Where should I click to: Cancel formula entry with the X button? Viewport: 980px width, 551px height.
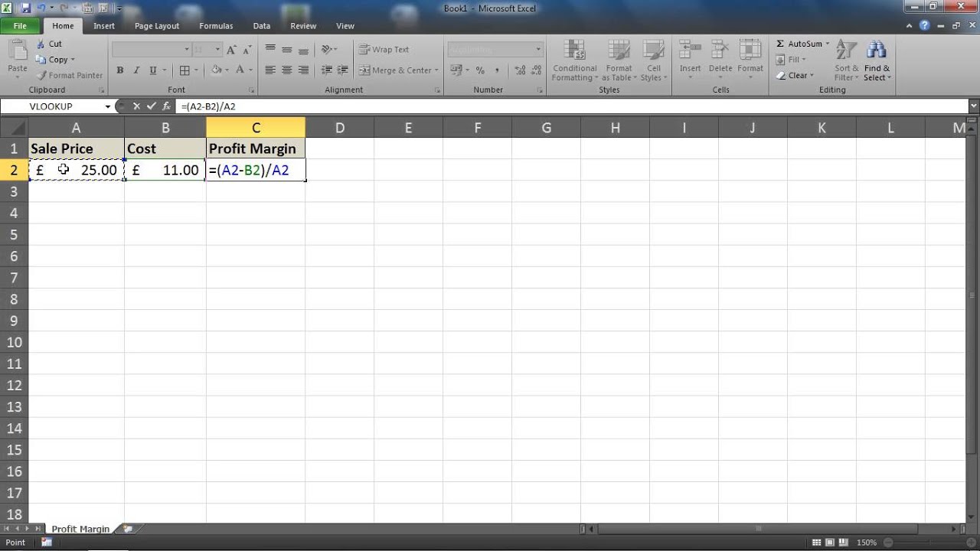point(136,106)
